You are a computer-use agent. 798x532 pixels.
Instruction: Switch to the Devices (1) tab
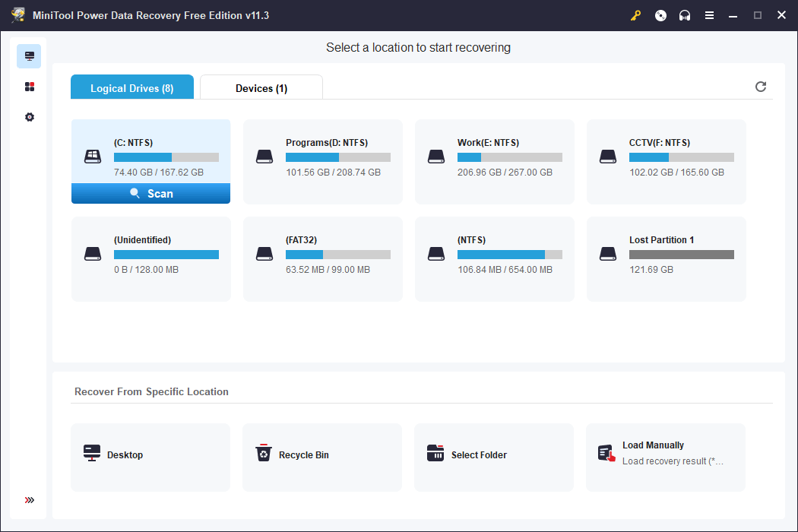coord(261,87)
